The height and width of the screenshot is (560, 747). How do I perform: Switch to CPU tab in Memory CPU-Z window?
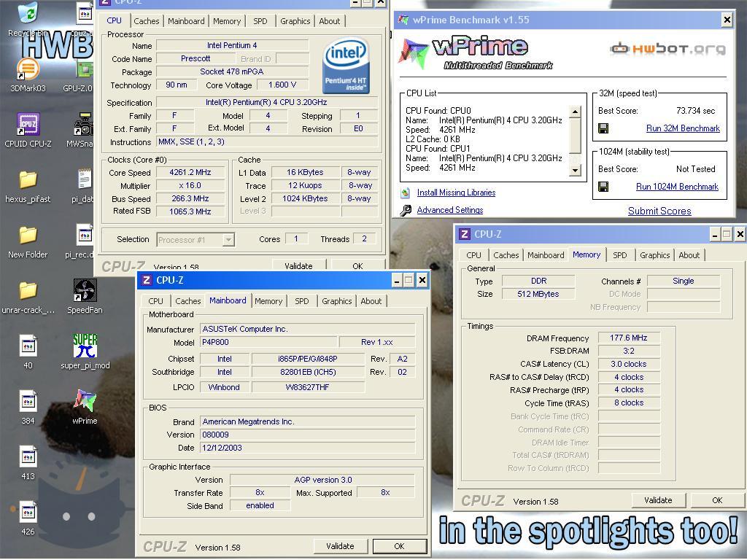tap(473, 255)
